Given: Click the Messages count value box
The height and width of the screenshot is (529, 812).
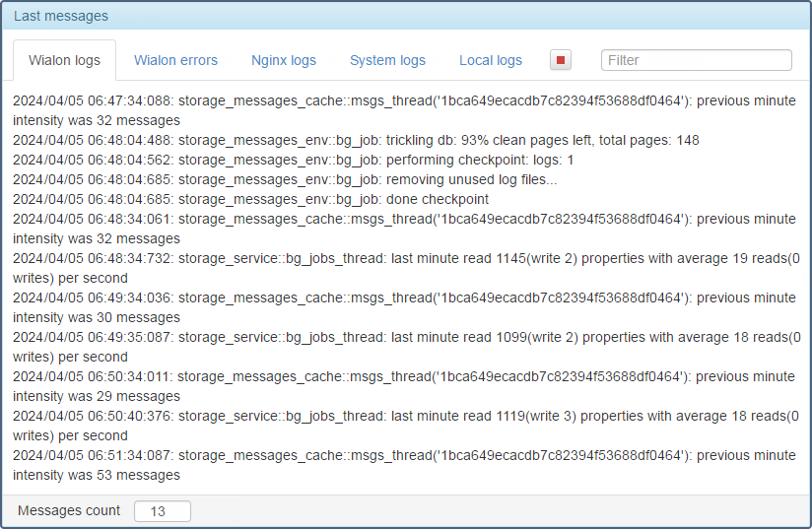Looking at the screenshot, I should click(x=162, y=511).
